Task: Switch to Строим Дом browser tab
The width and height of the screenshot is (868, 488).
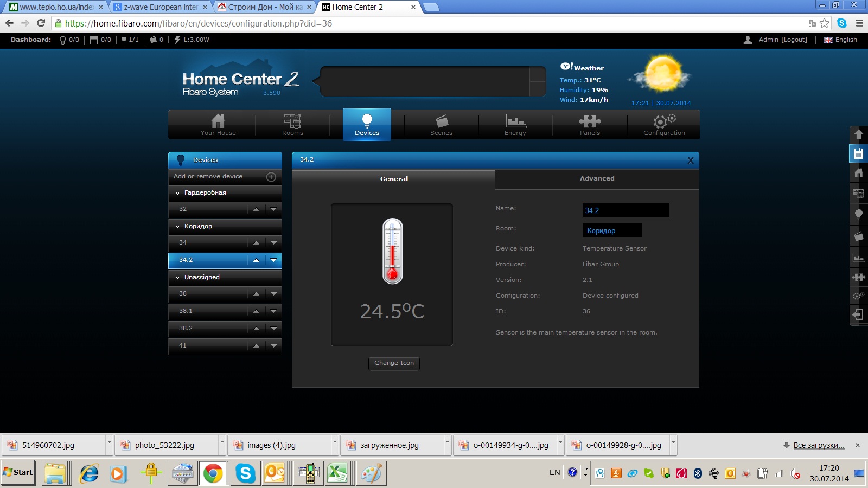Action: point(265,7)
